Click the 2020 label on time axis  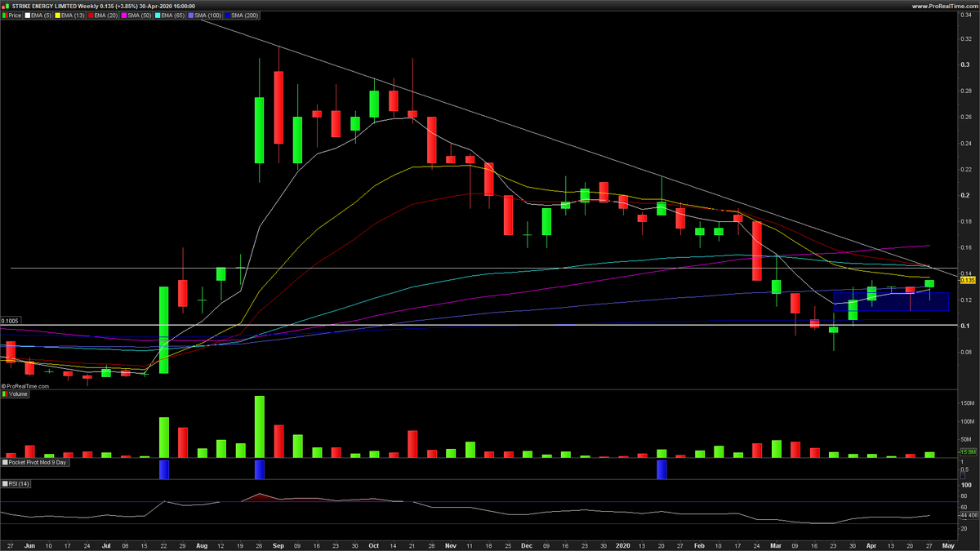point(623,544)
